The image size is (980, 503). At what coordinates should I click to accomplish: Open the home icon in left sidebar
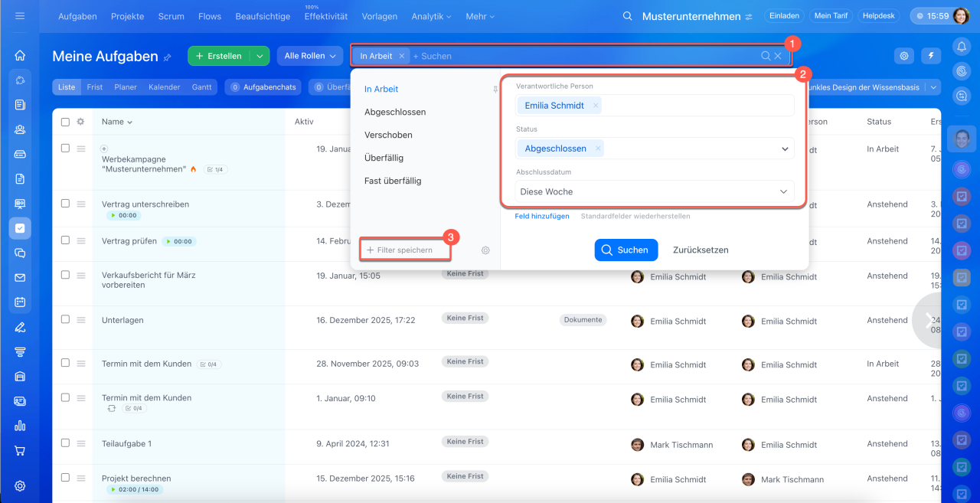(x=20, y=55)
